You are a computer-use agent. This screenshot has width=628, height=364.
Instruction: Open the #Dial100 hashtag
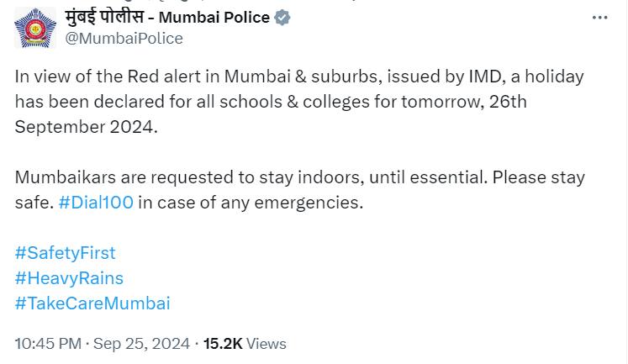[x=96, y=203]
